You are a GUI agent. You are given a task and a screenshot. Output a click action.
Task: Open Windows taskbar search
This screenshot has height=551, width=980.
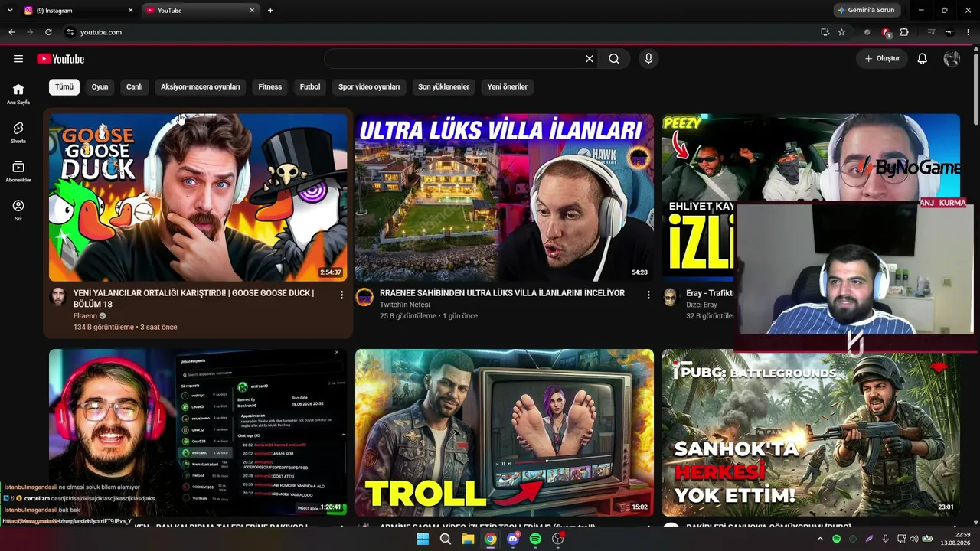click(446, 539)
